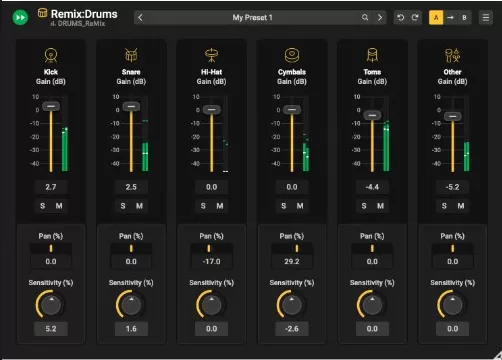Select state A
The height and width of the screenshot is (360, 502).
tap(436, 18)
